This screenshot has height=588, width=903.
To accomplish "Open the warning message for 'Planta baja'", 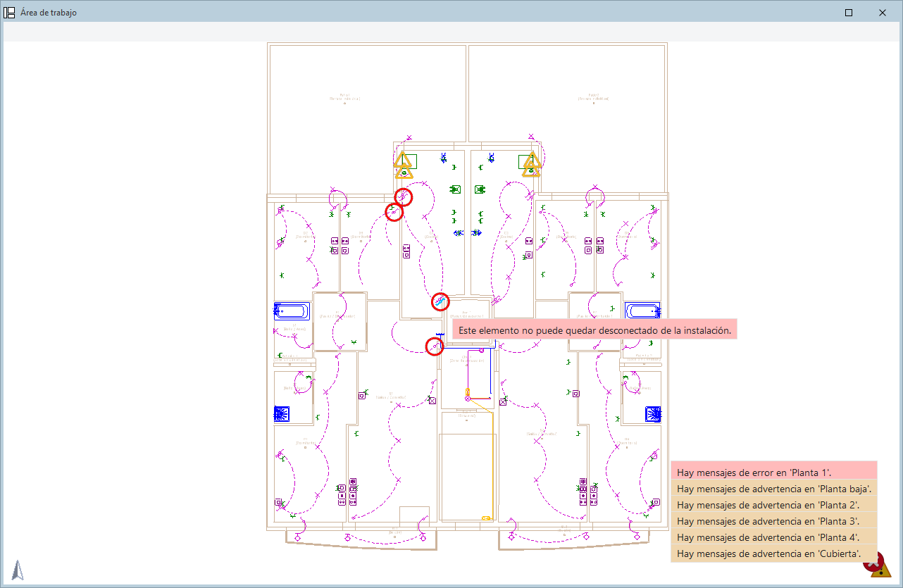I will 774,489.
